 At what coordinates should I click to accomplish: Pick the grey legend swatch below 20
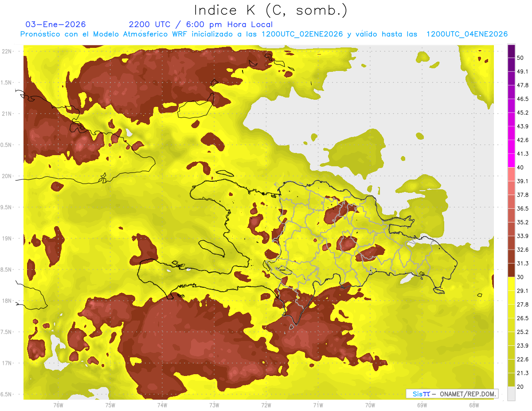click(511, 394)
